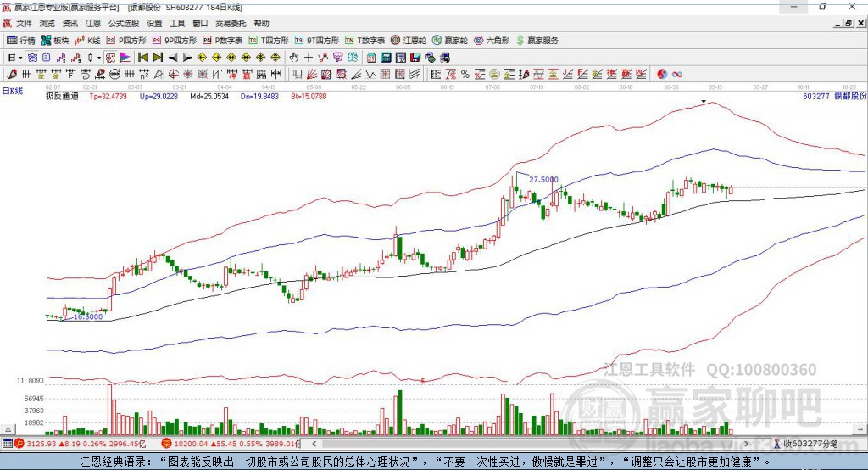Click the 16.5000 low price annotation

(x=88, y=316)
